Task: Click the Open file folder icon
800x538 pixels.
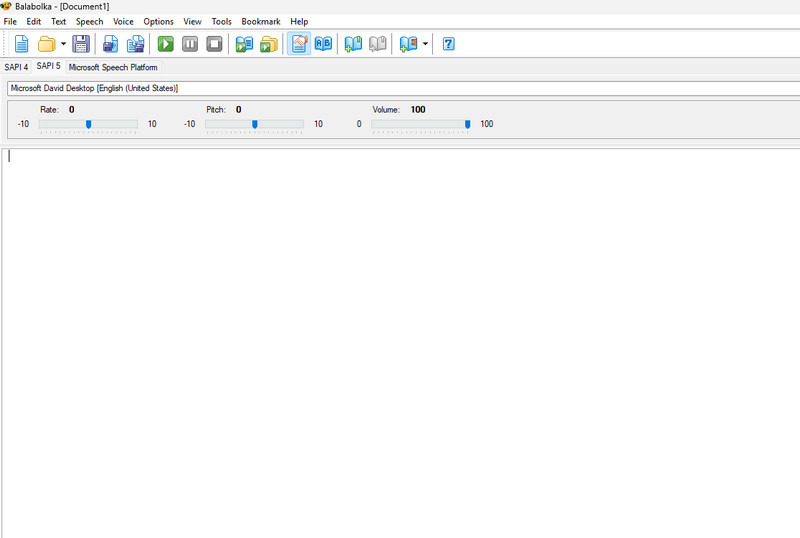Action: click(46, 44)
